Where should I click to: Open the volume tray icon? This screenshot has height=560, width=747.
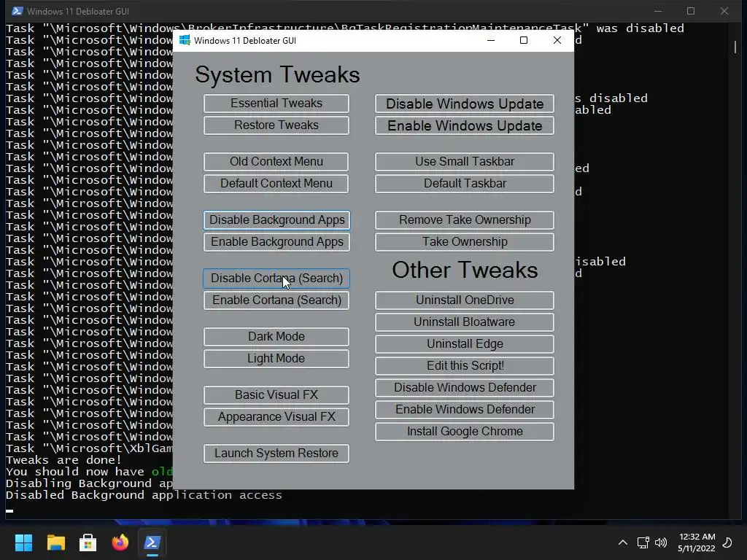point(661,542)
